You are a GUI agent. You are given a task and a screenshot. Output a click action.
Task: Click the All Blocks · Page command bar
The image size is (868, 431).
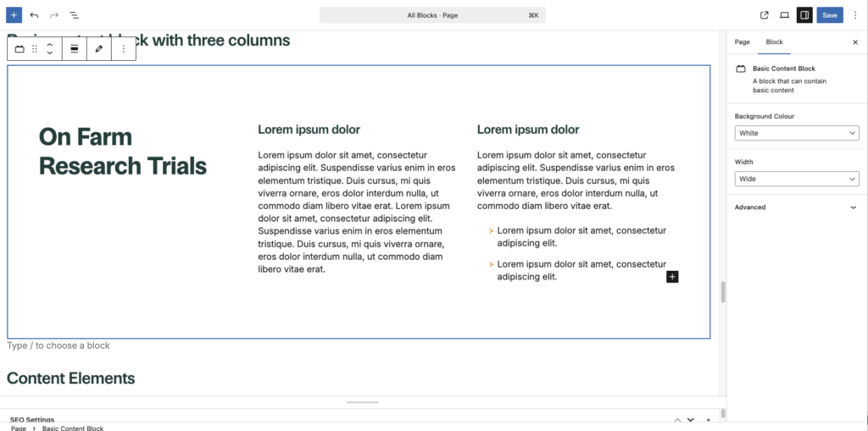[432, 15]
